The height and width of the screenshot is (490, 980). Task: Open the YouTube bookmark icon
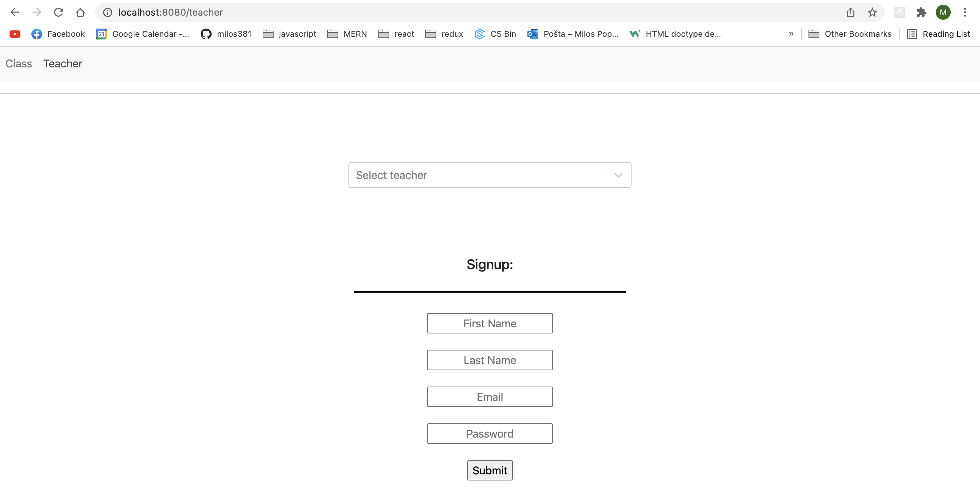[15, 34]
